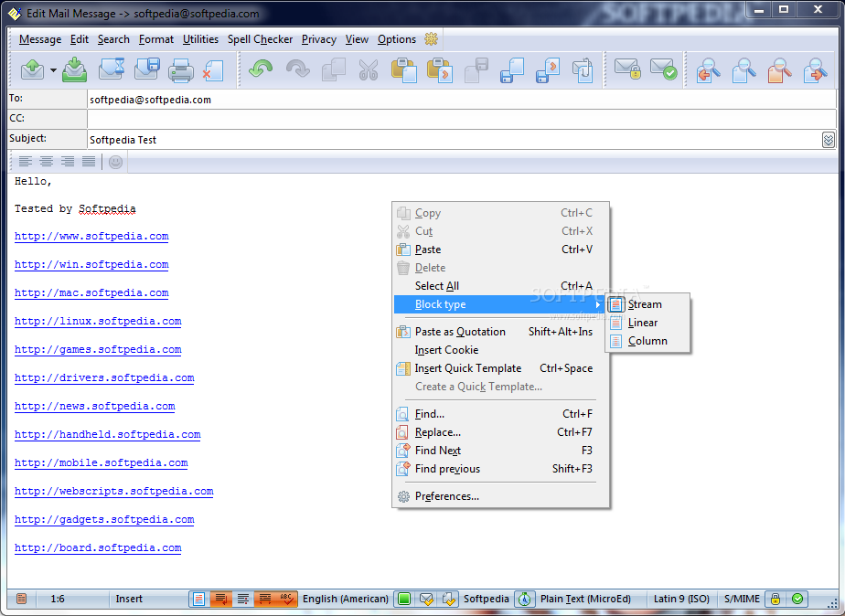Undo with the green curved arrow
Viewport: 845px width, 616px height.
[261, 70]
